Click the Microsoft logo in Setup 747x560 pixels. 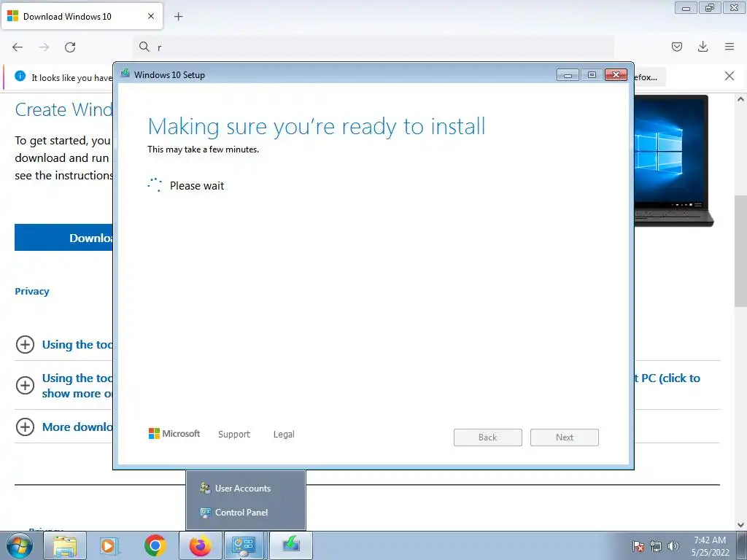pyautogui.click(x=174, y=434)
